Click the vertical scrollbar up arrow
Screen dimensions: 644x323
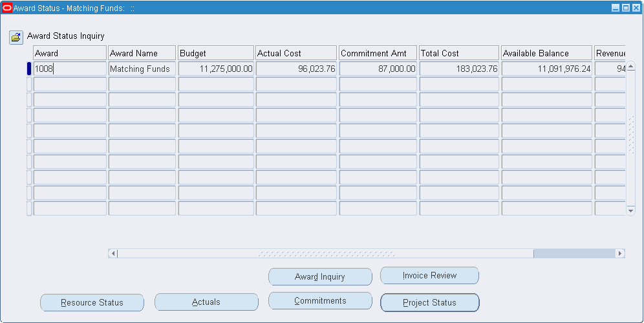point(631,66)
